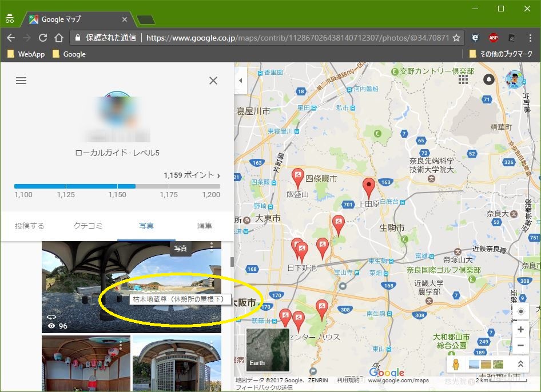Select the photo pin near 四條畷市
Viewport: 541px width, 392px height.
click(297, 178)
